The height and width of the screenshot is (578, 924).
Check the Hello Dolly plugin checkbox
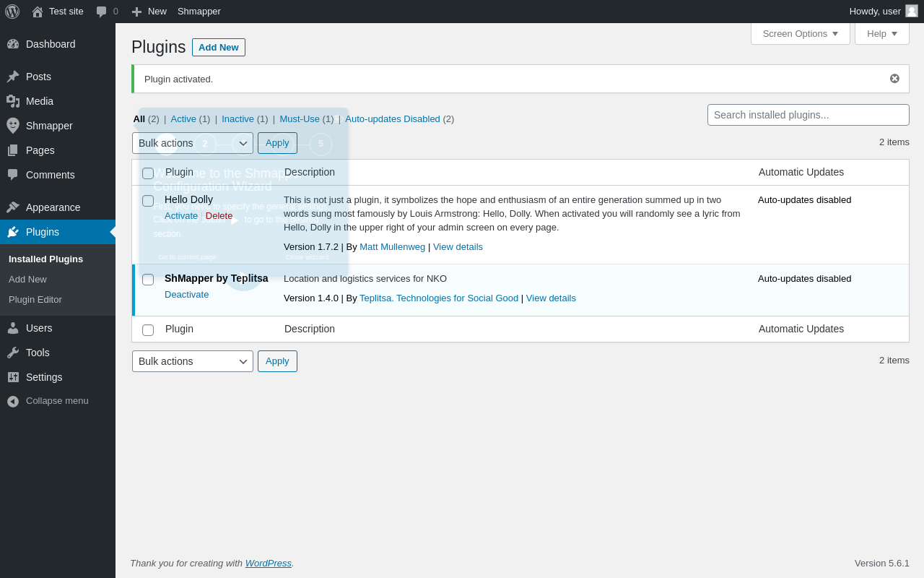point(148,201)
